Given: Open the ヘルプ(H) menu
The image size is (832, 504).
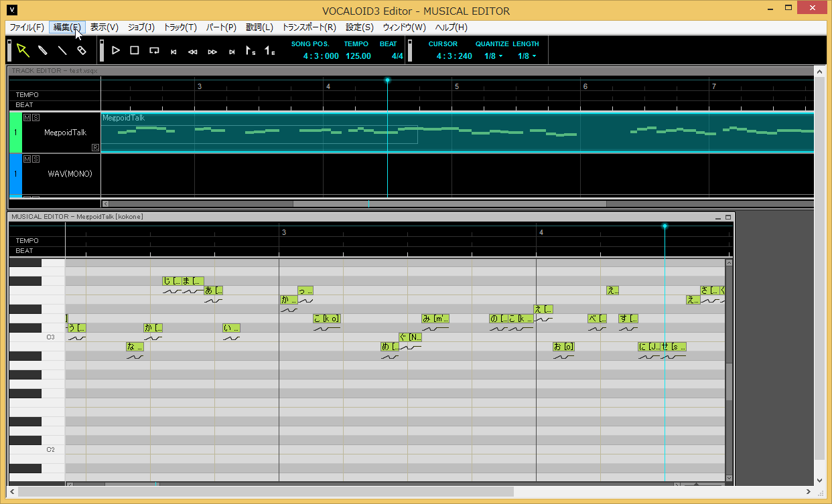Looking at the screenshot, I should [452, 27].
